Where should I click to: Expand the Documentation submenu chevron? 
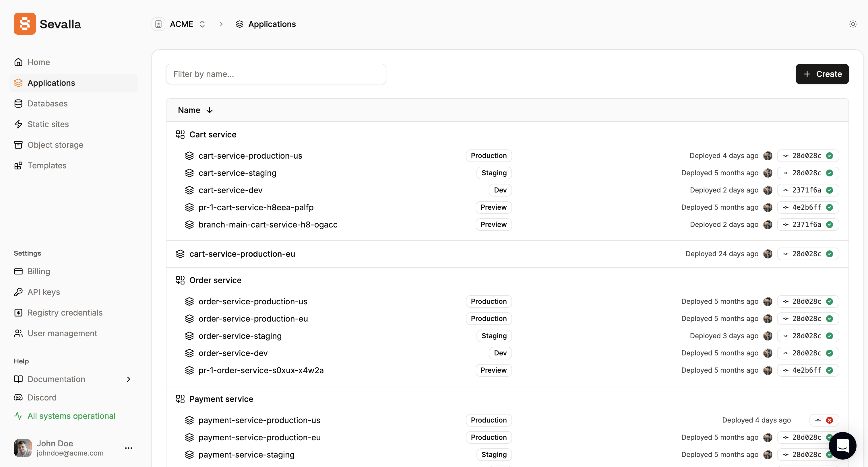(x=128, y=379)
